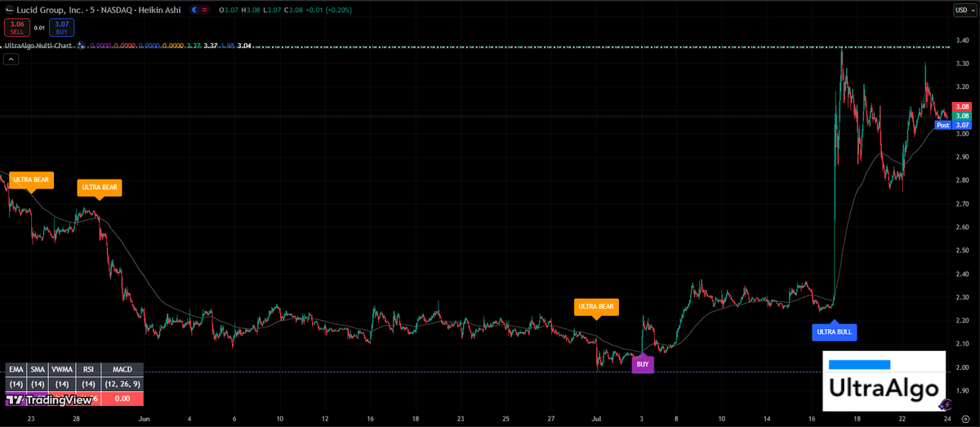Viewport: 980px width, 427px height.
Task: Click the ULTRA BEAR label before July
Action: click(595, 307)
